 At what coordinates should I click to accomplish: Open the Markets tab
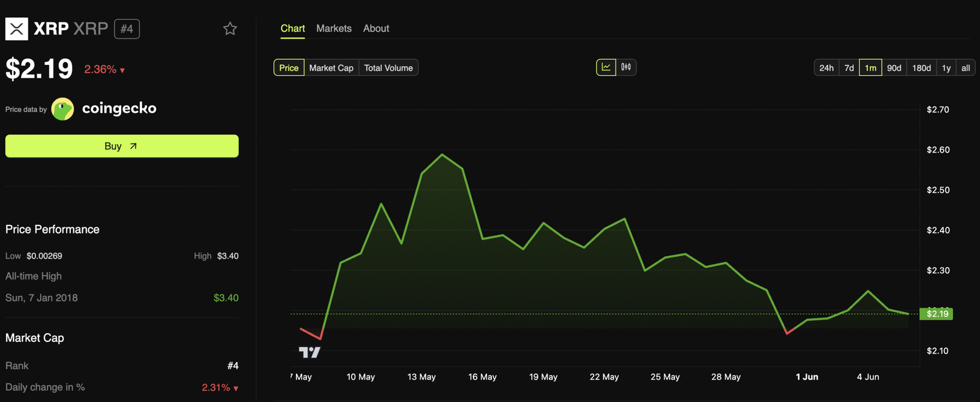[334, 29]
